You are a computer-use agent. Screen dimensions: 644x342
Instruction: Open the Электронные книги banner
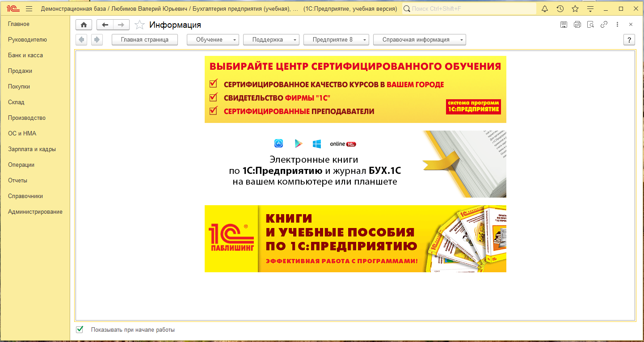tap(355, 164)
